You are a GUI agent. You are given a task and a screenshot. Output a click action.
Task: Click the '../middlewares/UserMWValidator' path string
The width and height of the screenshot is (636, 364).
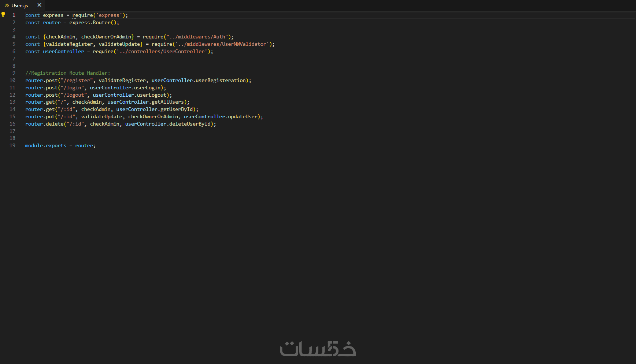(222, 44)
